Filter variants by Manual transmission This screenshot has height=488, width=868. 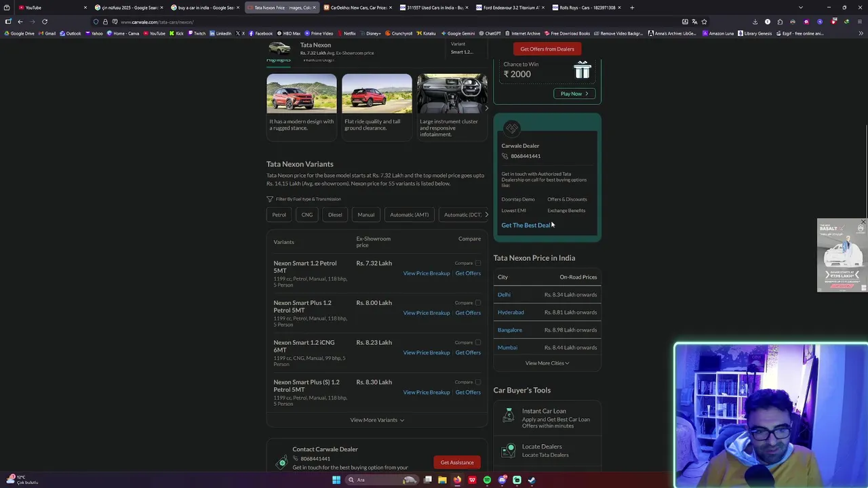pyautogui.click(x=366, y=215)
